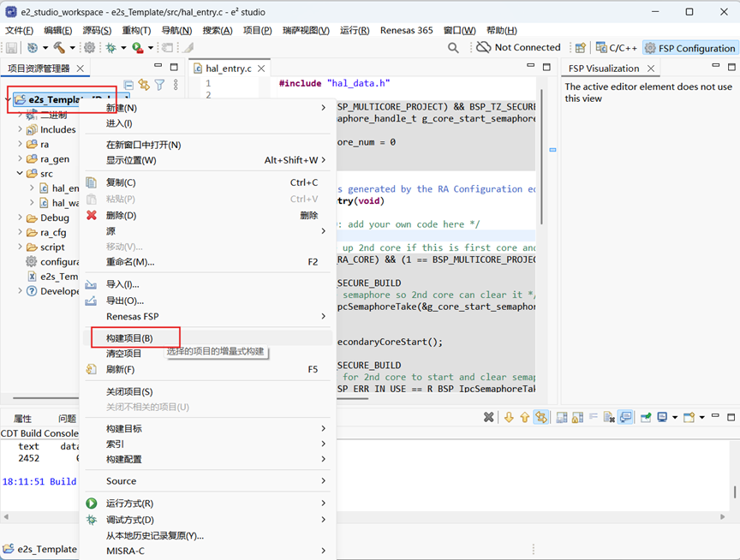Minimize the FSP Visualization view
The width and height of the screenshot is (740, 560).
(x=716, y=67)
